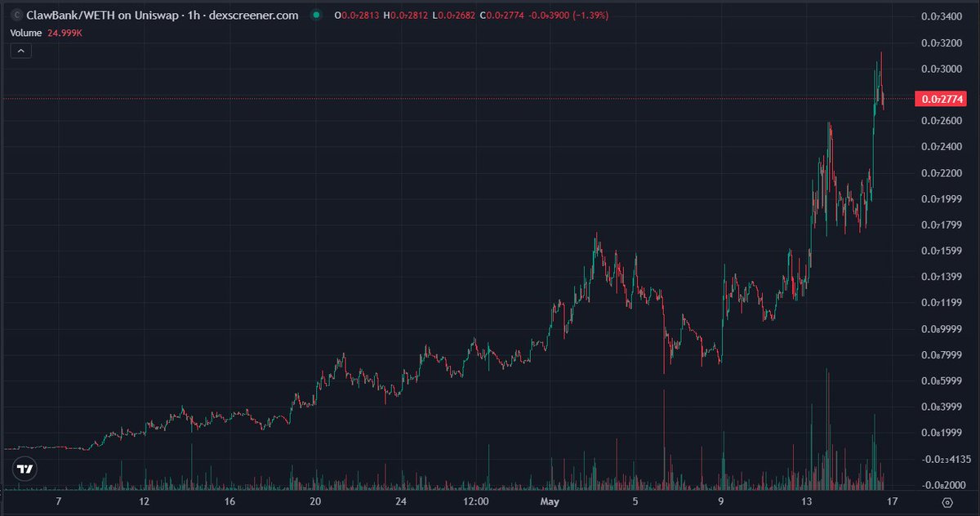Click the TradingView logo badge

pyautogui.click(x=24, y=470)
